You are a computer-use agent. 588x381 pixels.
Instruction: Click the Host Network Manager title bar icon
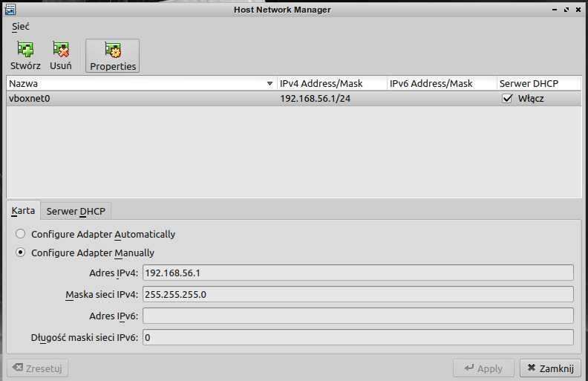click(10, 10)
